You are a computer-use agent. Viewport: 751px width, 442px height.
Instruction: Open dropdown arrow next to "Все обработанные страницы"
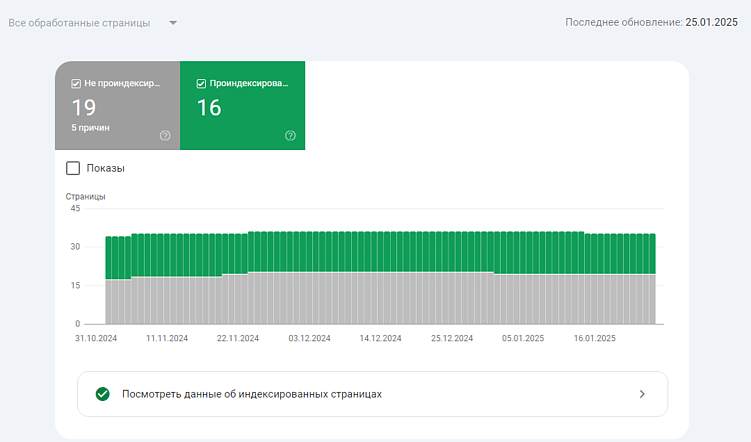click(173, 23)
